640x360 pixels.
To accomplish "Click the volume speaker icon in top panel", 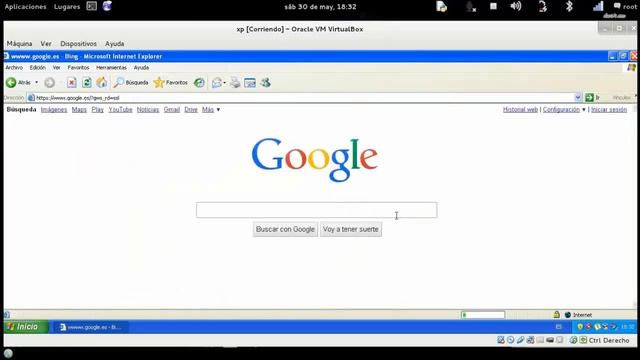I will (516, 6).
